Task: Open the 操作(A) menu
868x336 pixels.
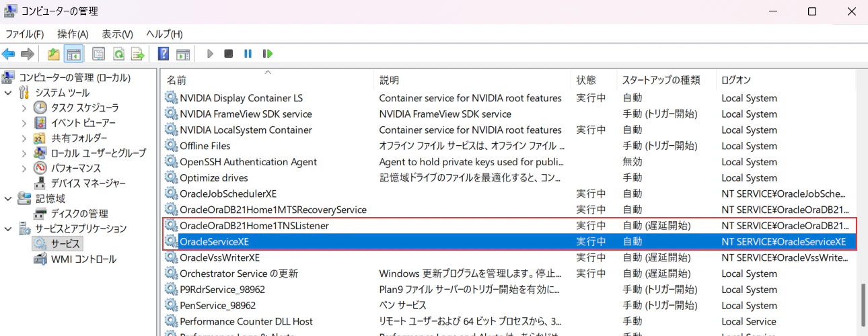Action: 73,34
